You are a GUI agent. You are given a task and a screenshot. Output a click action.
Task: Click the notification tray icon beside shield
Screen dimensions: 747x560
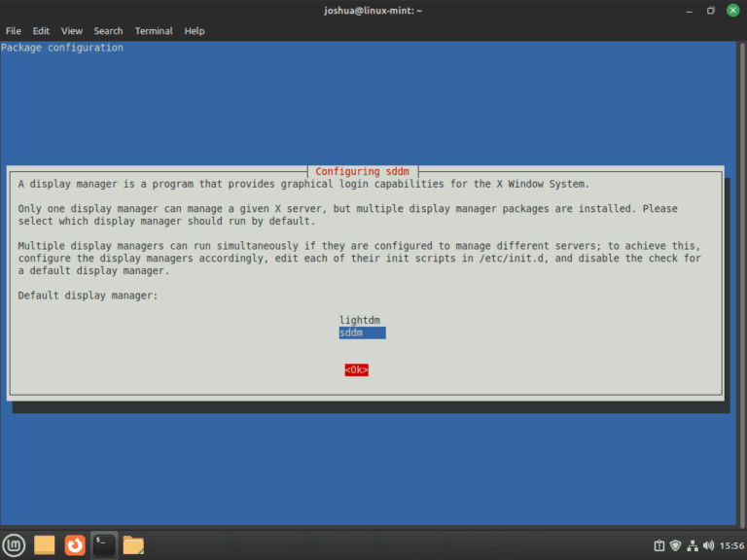pos(659,545)
